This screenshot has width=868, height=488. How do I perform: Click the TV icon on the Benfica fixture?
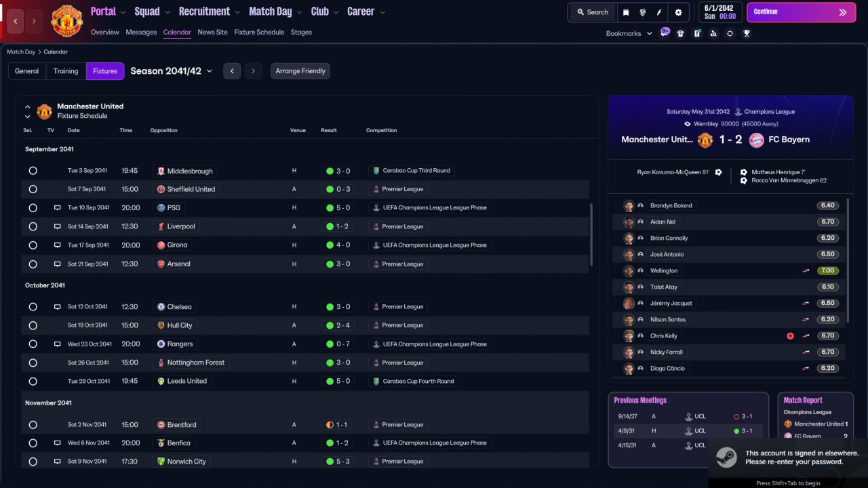58,443
